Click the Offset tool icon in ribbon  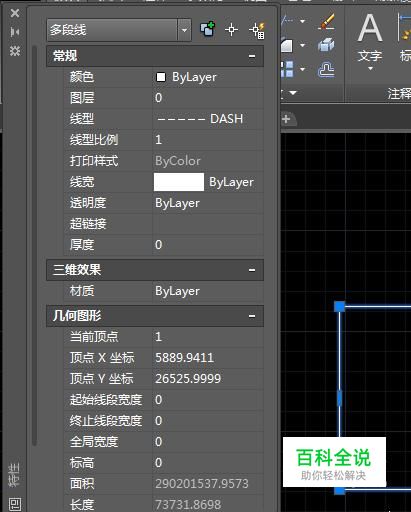(x=326, y=69)
